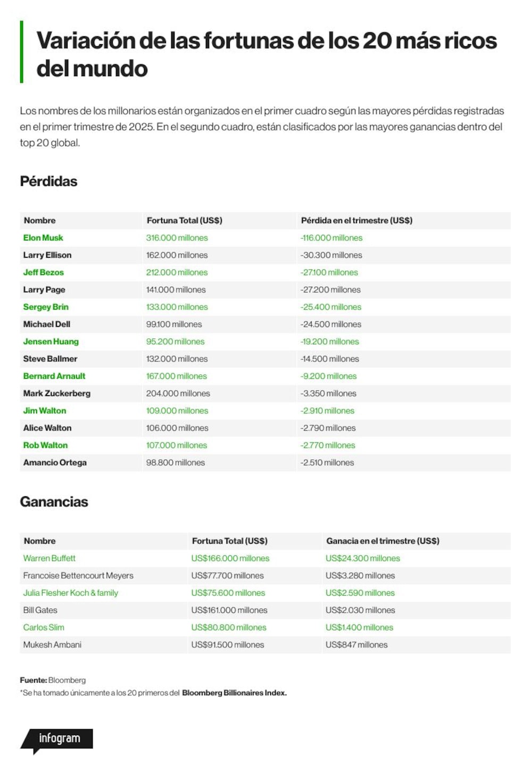This screenshot has height=766, width=532.
Task: Click the Fuente: Bloomberg source text
Action: (53, 680)
